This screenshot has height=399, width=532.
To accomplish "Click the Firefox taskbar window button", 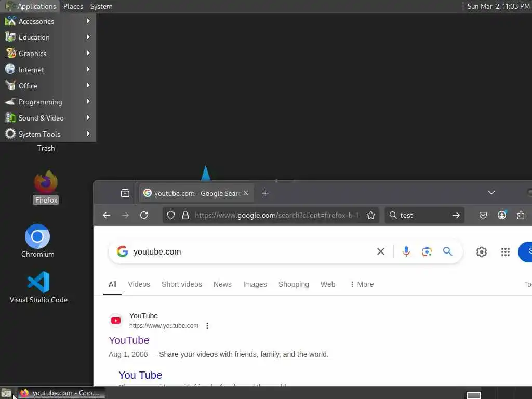I will (61, 393).
